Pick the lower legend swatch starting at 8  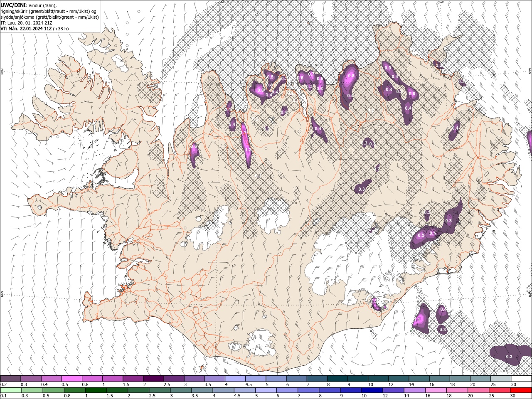tap(330, 390)
